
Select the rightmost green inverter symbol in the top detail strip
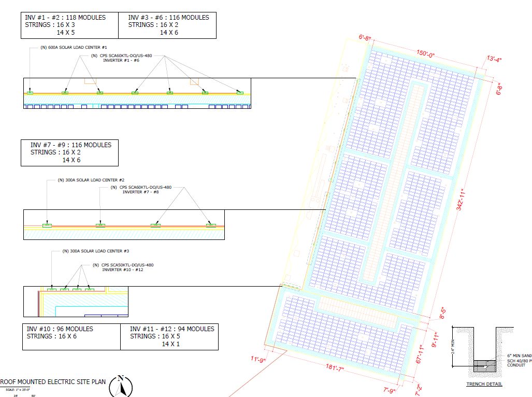(x=240, y=92)
